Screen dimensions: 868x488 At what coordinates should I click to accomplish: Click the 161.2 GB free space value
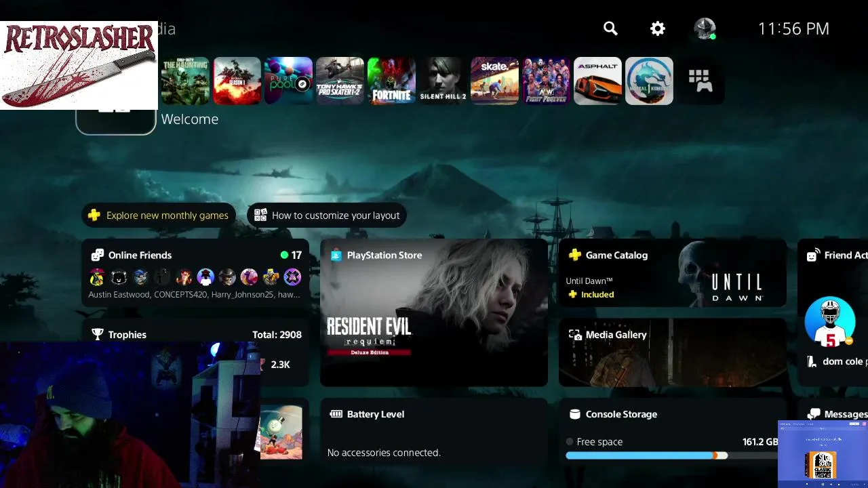pyautogui.click(x=760, y=442)
